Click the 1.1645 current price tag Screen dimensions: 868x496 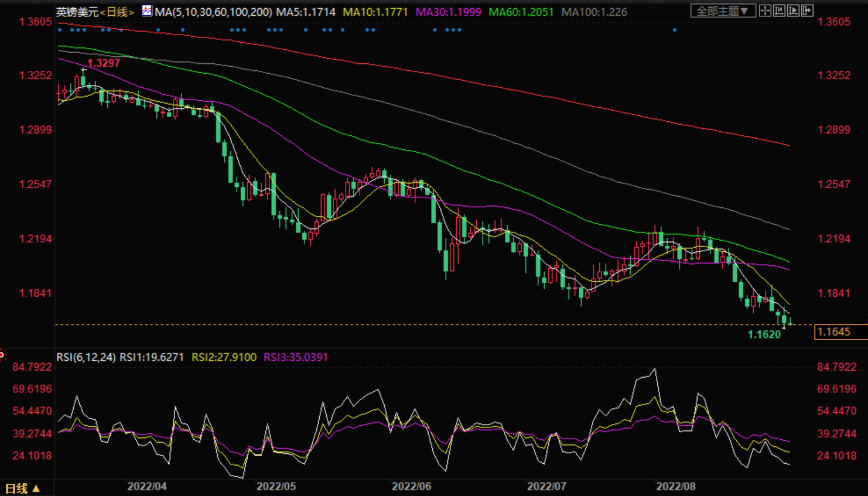833,332
